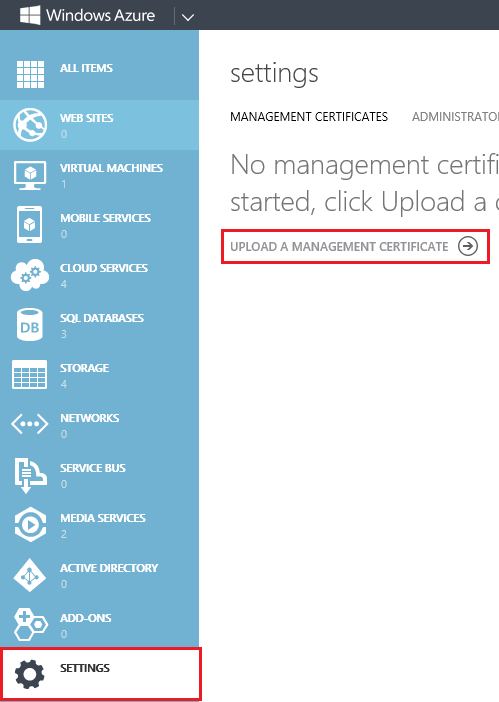Click the Windows Azure logo icon

point(30,15)
